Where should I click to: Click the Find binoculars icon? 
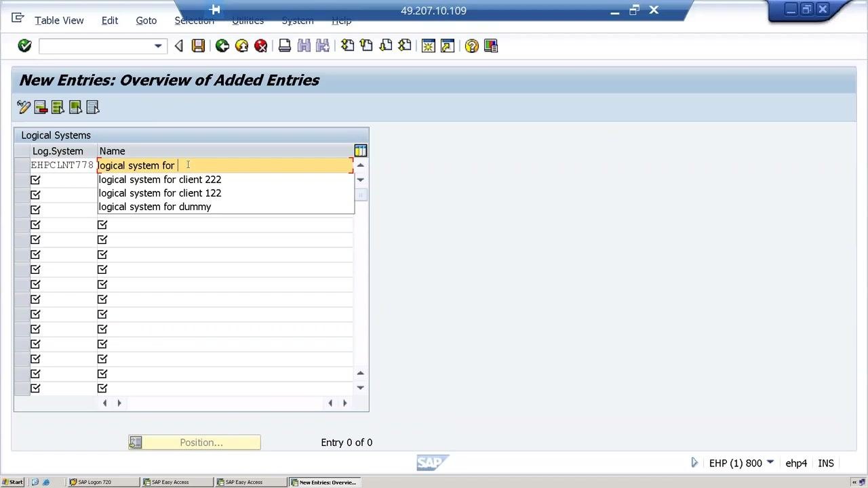point(304,45)
